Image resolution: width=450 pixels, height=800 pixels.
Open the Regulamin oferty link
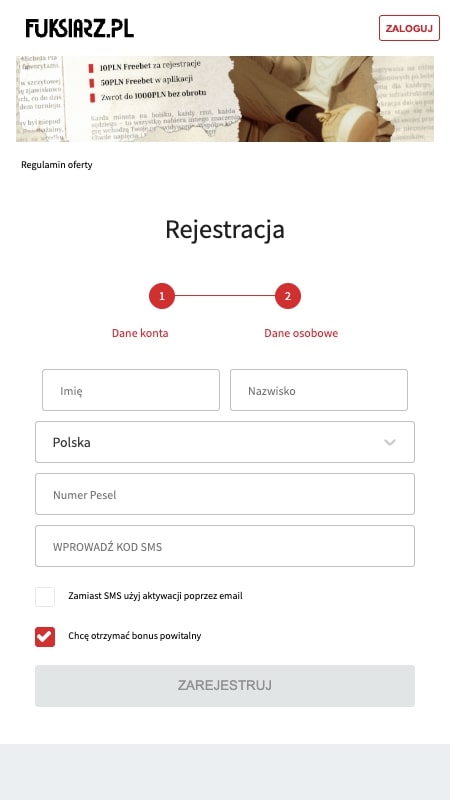coord(57,165)
